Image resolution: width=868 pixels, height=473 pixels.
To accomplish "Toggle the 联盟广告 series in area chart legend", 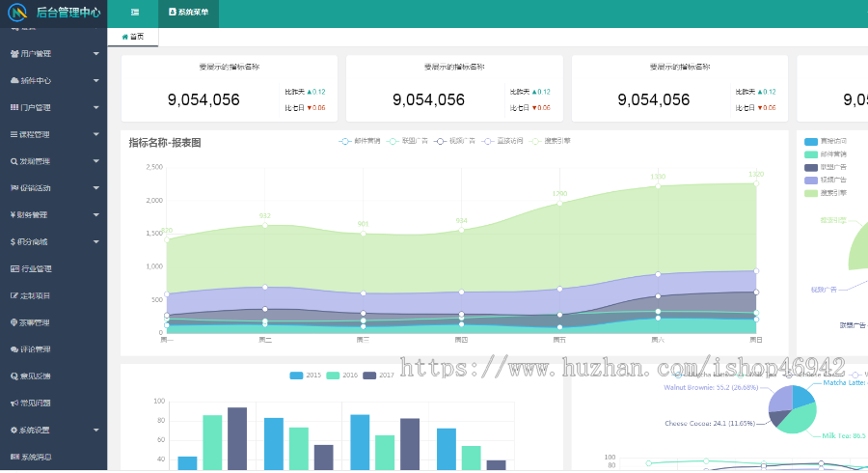I will click(x=407, y=141).
